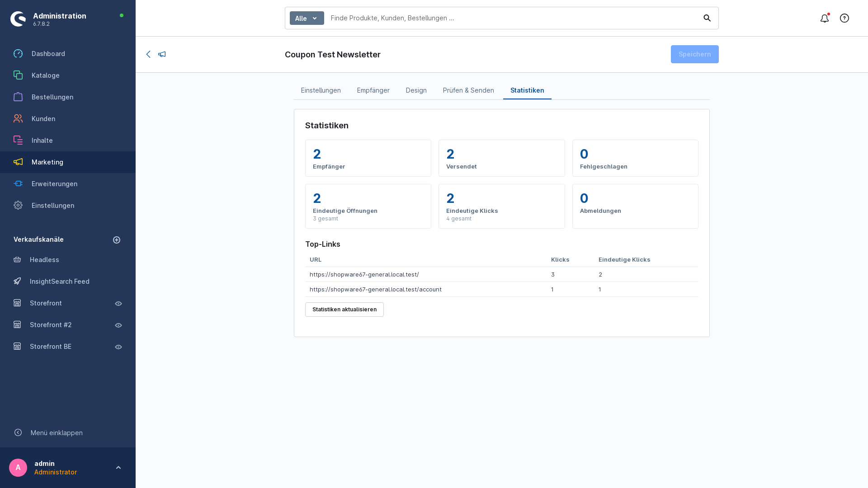Click the admin avatar circle
Viewport: 868px width, 488px height.
(x=18, y=468)
